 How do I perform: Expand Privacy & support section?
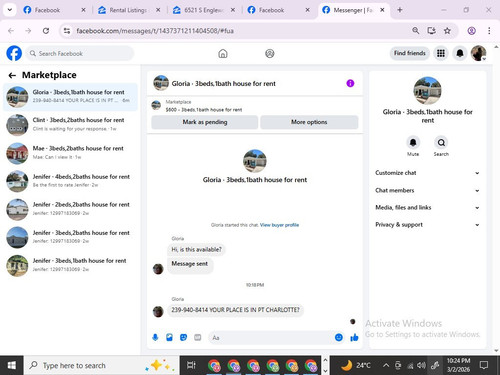(x=427, y=225)
